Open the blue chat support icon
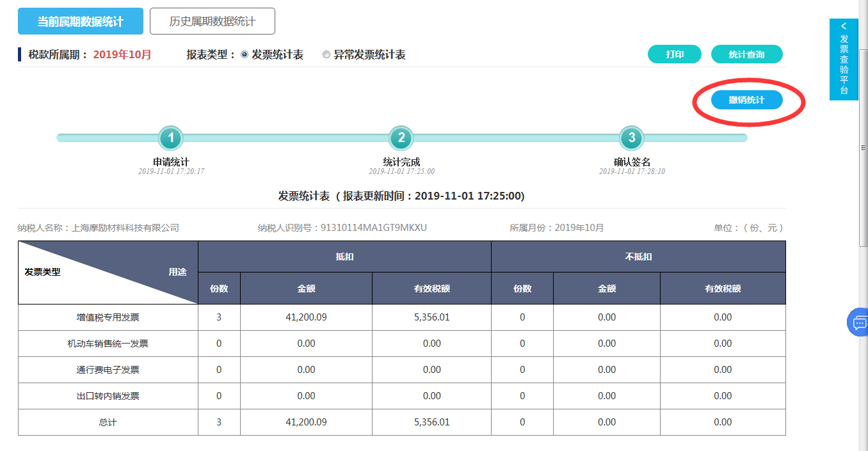This screenshot has width=868, height=451. 858,322
